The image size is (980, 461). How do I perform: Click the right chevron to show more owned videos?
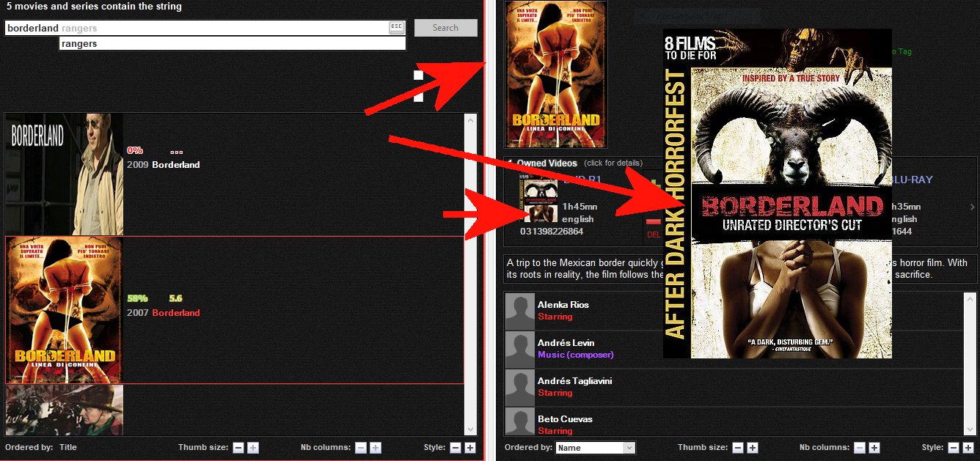pyautogui.click(x=973, y=207)
